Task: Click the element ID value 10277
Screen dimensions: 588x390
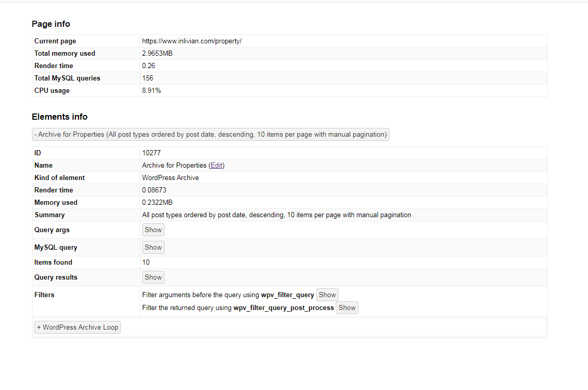Action: (152, 153)
